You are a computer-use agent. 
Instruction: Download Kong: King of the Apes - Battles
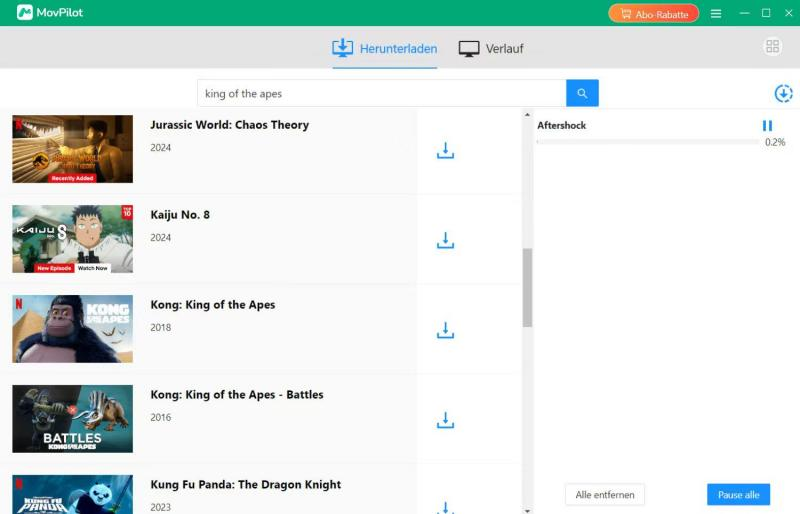point(445,421)
